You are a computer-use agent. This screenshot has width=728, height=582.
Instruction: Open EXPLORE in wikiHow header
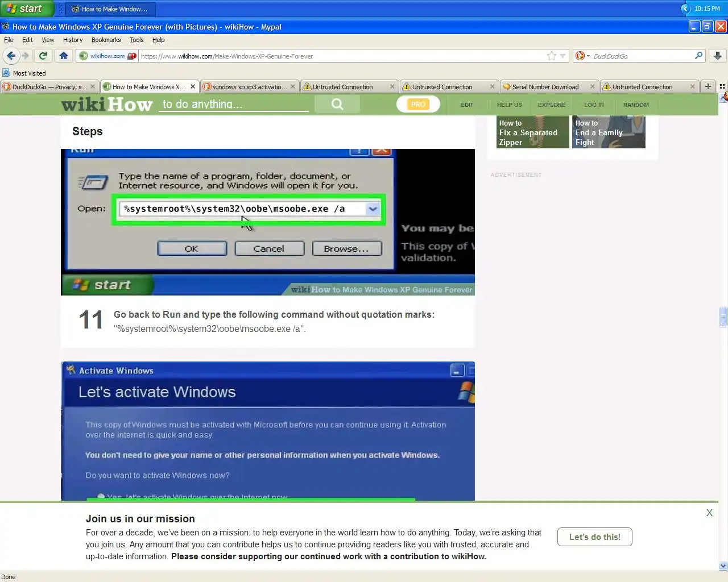[552, 105]
